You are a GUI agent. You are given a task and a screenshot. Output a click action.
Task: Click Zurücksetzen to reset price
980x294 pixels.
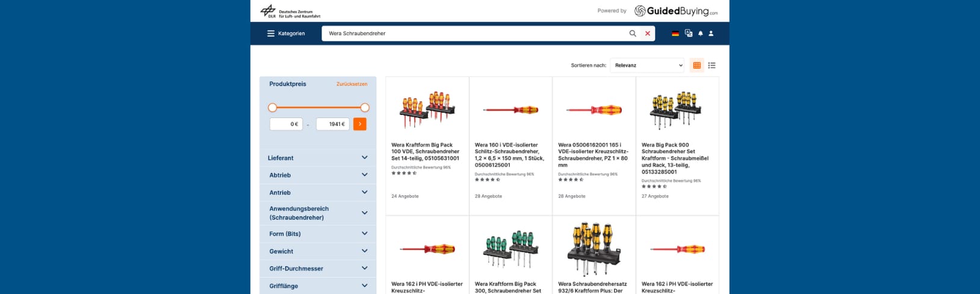point(352,84)
